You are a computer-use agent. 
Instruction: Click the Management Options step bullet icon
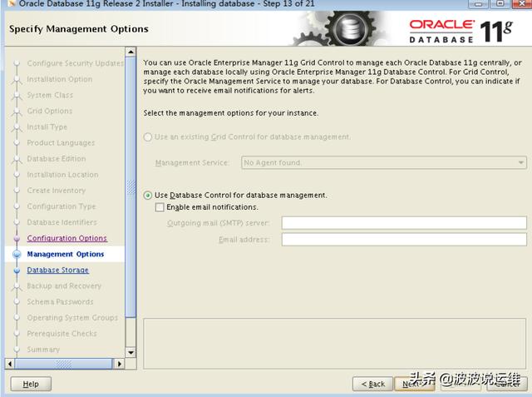click(17, 255)
